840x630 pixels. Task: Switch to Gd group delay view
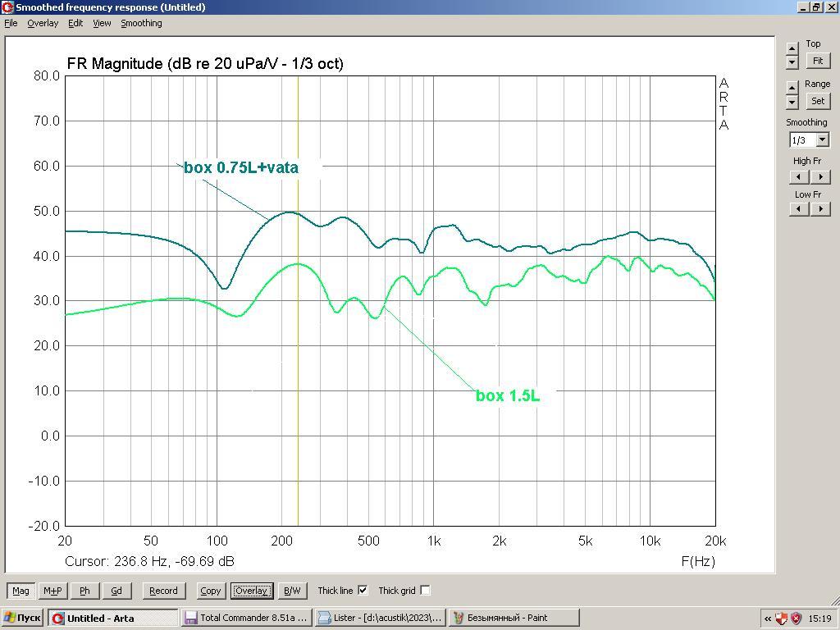point(116,591)
